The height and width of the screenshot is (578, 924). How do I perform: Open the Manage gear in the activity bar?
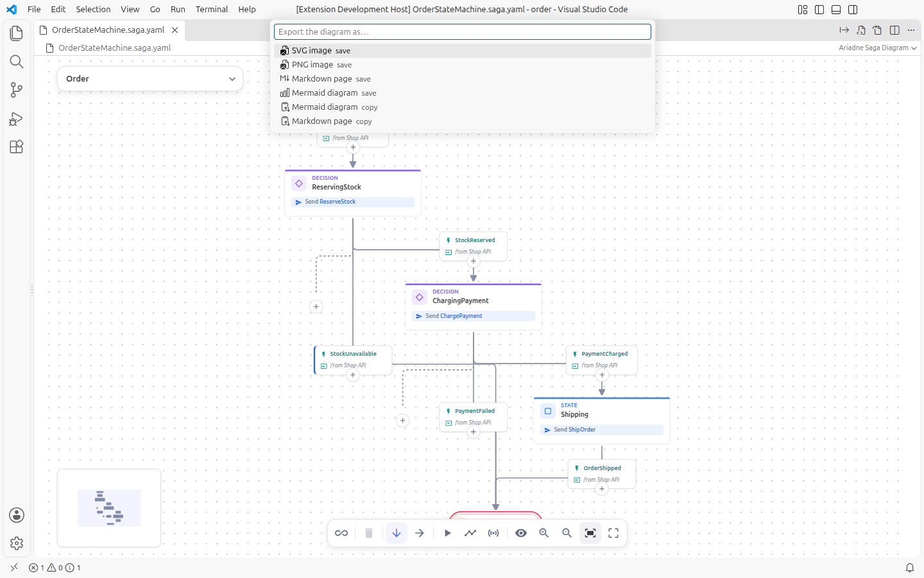(x=17, y=543)
